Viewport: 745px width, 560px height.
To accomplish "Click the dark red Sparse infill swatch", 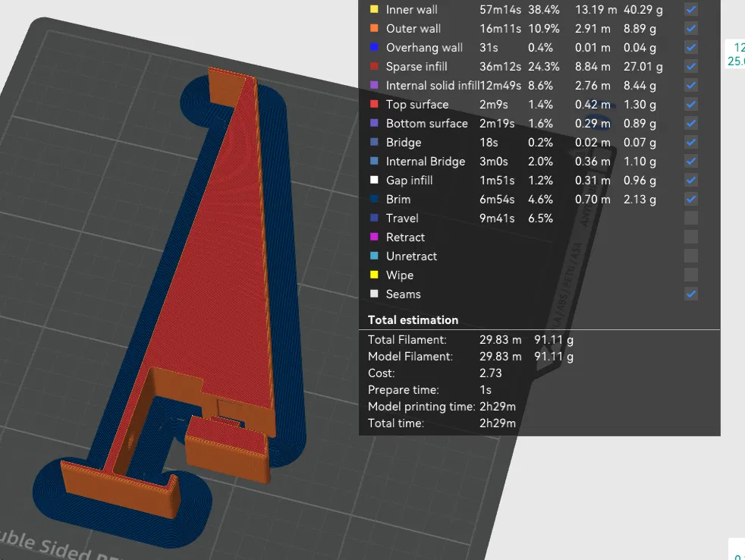I will point(374,66).
